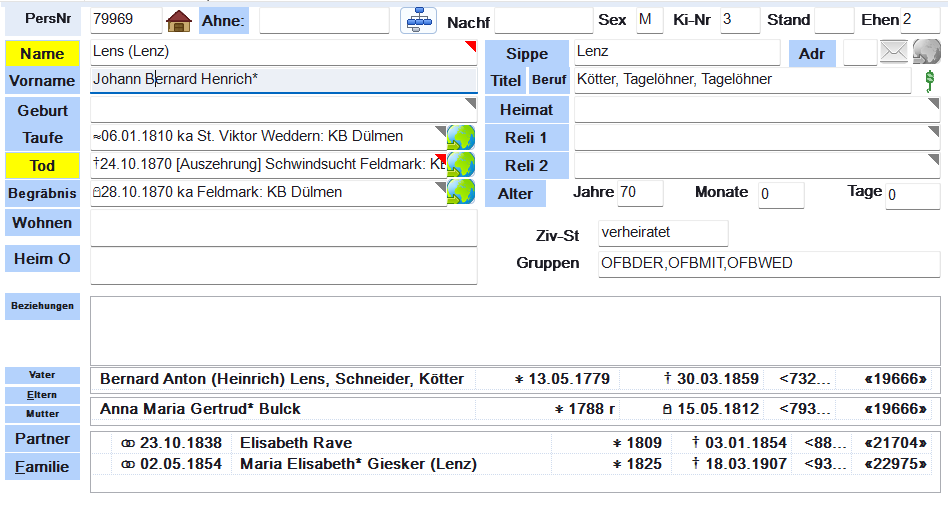948x505 pixels.
Task: Click the Reli 1 button
Action: pos(527,138)
